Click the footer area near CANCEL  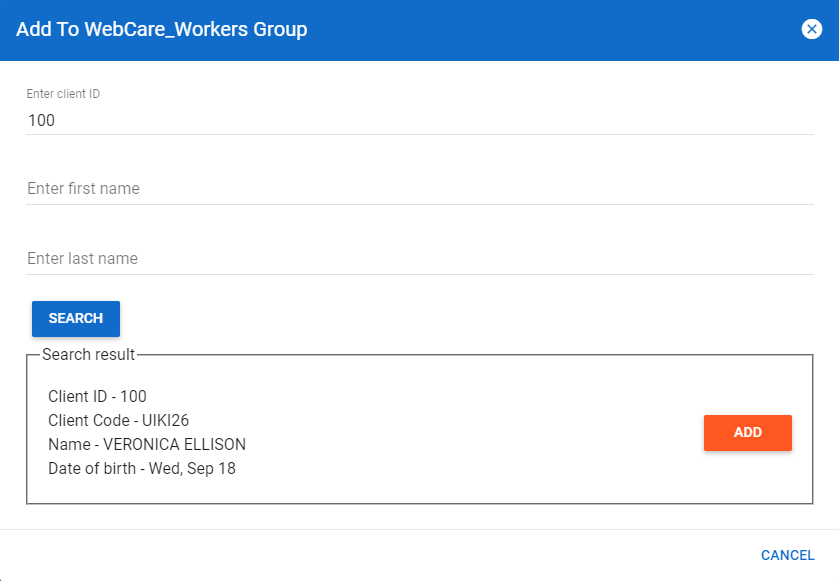point(650,555)
